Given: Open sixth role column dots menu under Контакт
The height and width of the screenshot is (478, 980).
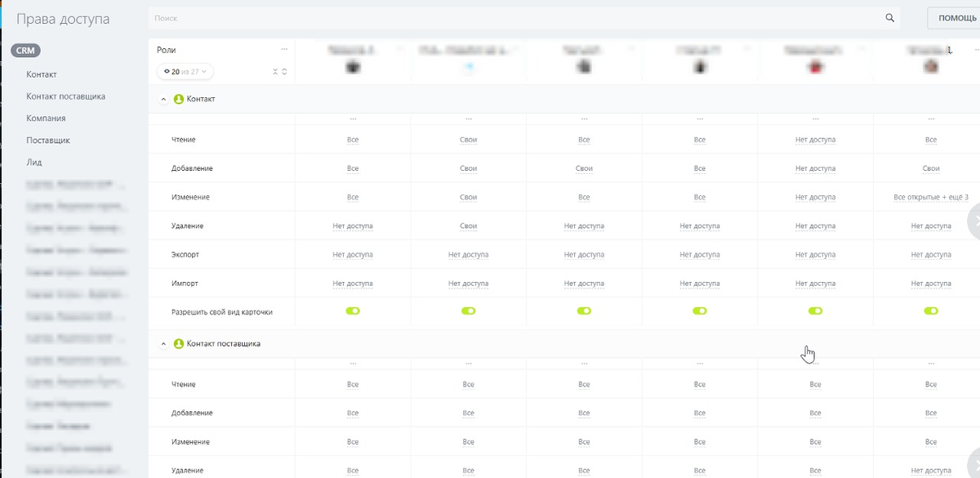Looking at the screenshot, I should [931, 119].
